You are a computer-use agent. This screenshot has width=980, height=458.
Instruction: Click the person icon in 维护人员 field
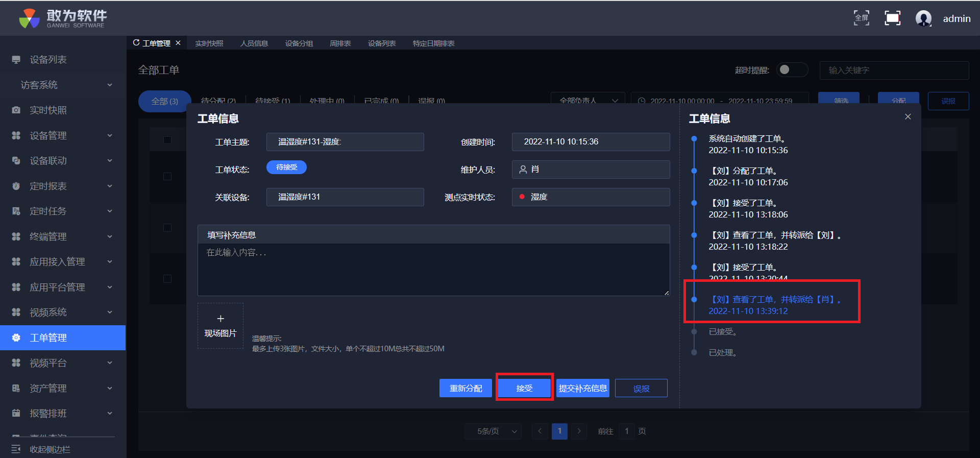(523, 170)
